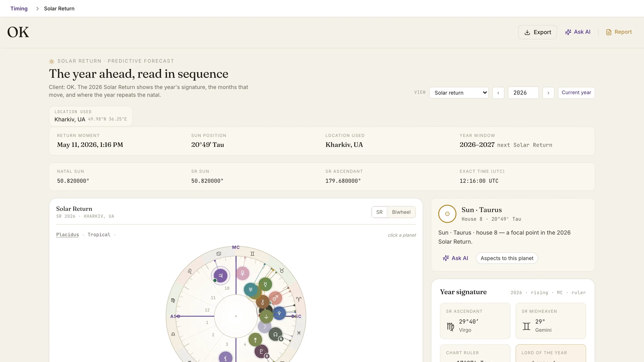Select Uranus glyph in the chart
Viewport: 644px width, 362px height.
click(x=251, y=289)
